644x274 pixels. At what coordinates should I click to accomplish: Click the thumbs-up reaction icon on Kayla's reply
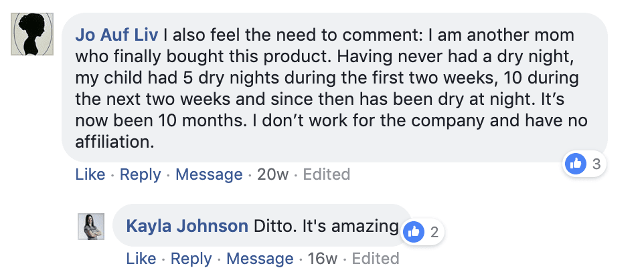[414, 232]
